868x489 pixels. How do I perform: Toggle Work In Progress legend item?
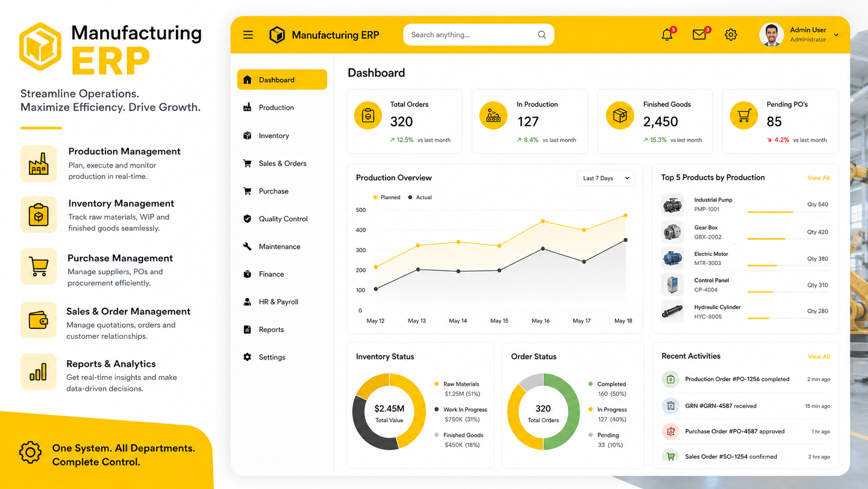click(x=461, y=409)
